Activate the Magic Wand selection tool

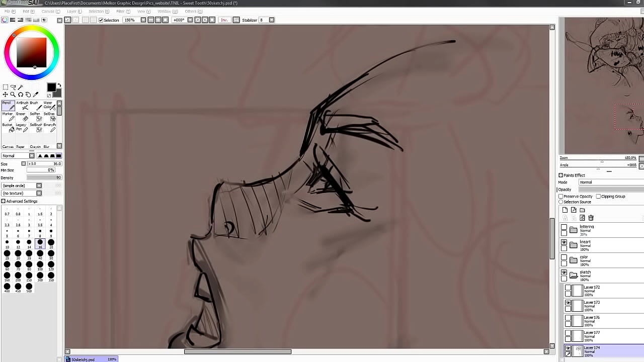tap(20, 87)
